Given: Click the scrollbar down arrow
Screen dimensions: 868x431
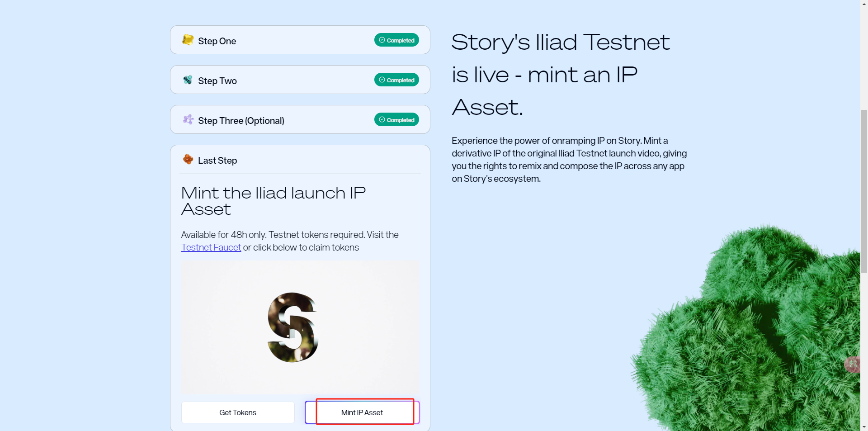Looking at the screenshot, I should point(864,426).
